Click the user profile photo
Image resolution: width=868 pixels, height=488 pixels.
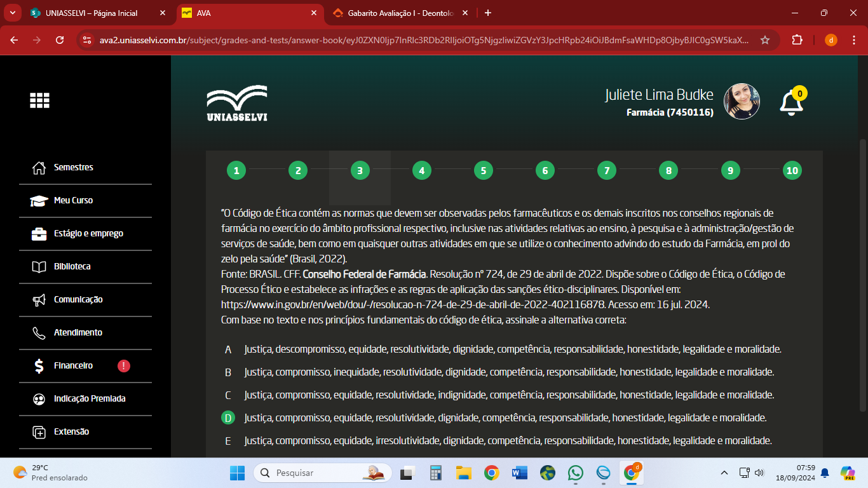(x=742, y=102)
